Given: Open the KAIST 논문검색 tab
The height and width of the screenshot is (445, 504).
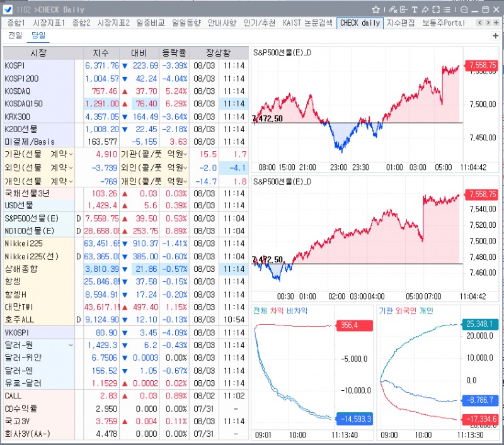Looking at the screenshot, I should pos(307,23).
